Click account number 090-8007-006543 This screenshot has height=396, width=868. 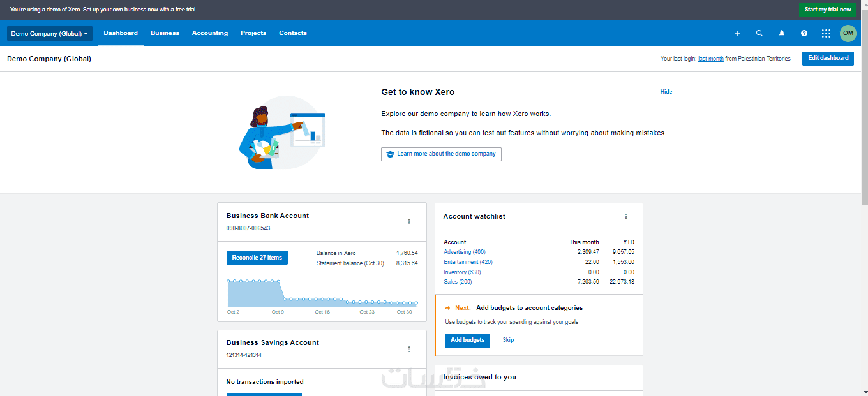(x=248, y=228)
